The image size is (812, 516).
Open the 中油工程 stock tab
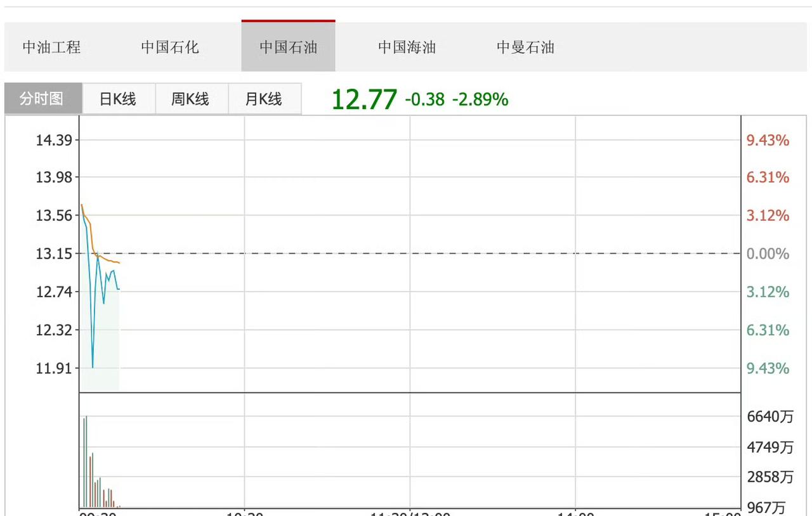pyautogui.click(x=51, y=48)
